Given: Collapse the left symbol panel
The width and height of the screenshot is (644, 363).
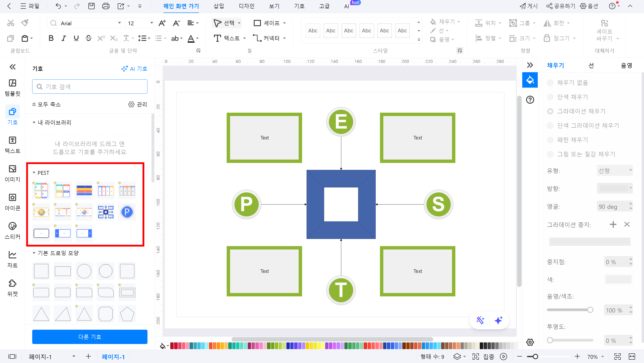Looking at the screenshot, I should click(13, 67).
